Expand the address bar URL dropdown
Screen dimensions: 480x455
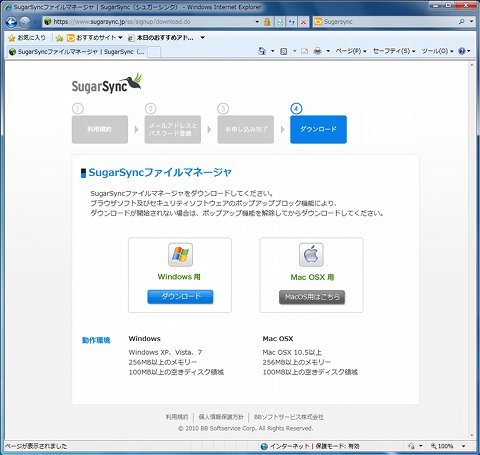257,22
